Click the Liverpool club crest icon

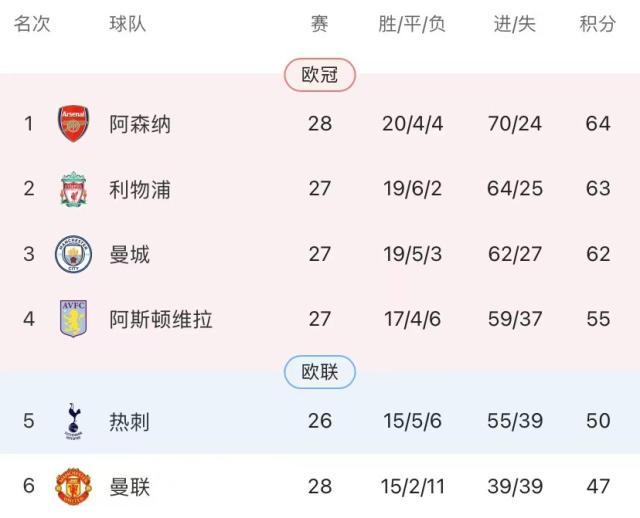[x=73, y=189]
